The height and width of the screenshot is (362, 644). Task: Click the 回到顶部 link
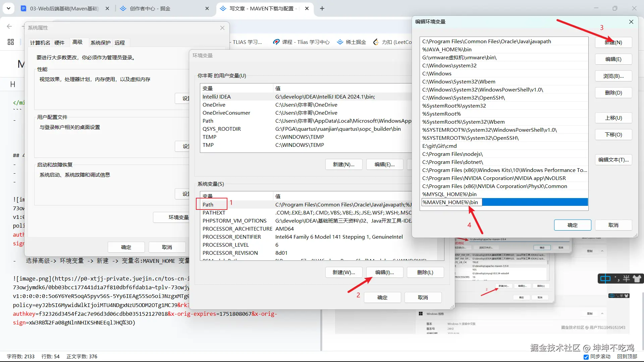pos(627,357)
